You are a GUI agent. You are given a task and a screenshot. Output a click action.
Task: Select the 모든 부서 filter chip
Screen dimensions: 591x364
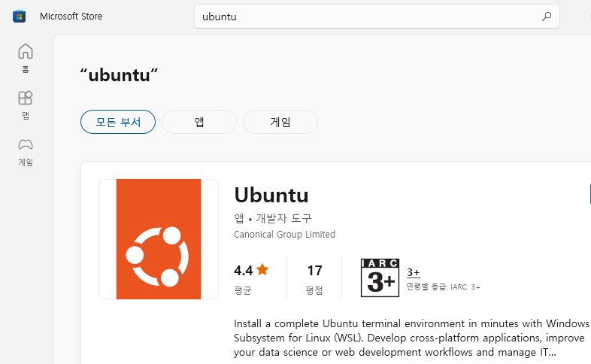point(117,122)
